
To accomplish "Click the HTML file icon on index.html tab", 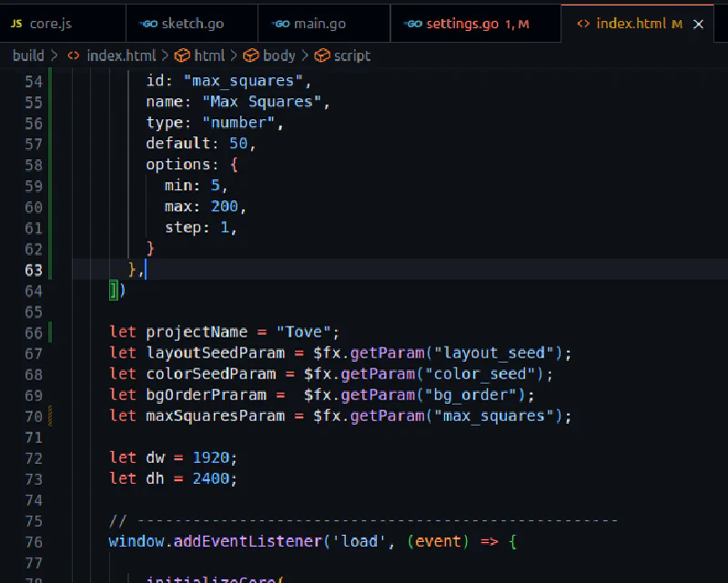I will point(583,24).
